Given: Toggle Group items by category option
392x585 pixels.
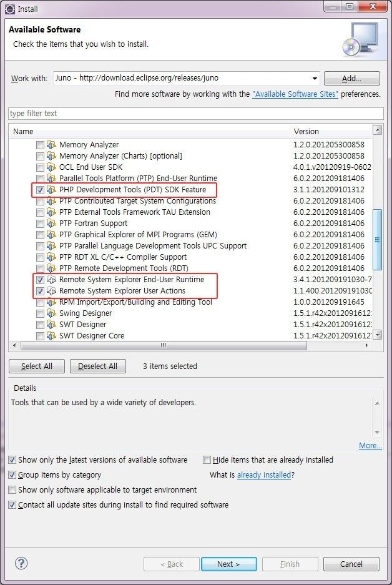Looking at the screenshot, I should pos(12,475).
